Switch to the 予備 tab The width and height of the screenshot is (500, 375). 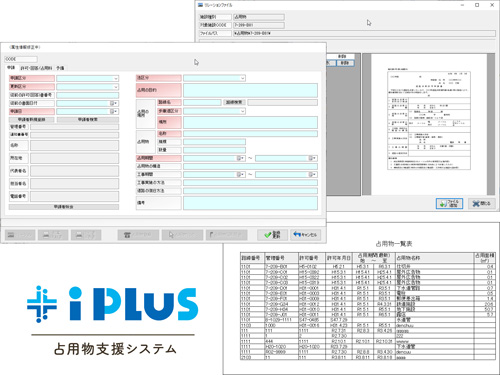pos(60,68)
